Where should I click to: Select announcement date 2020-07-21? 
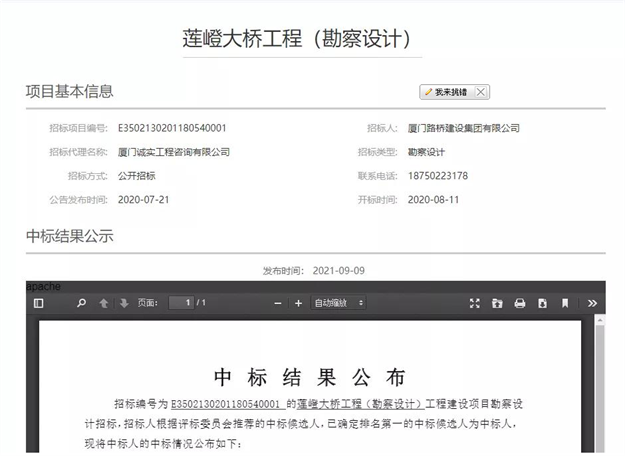(x=143, y=200)
